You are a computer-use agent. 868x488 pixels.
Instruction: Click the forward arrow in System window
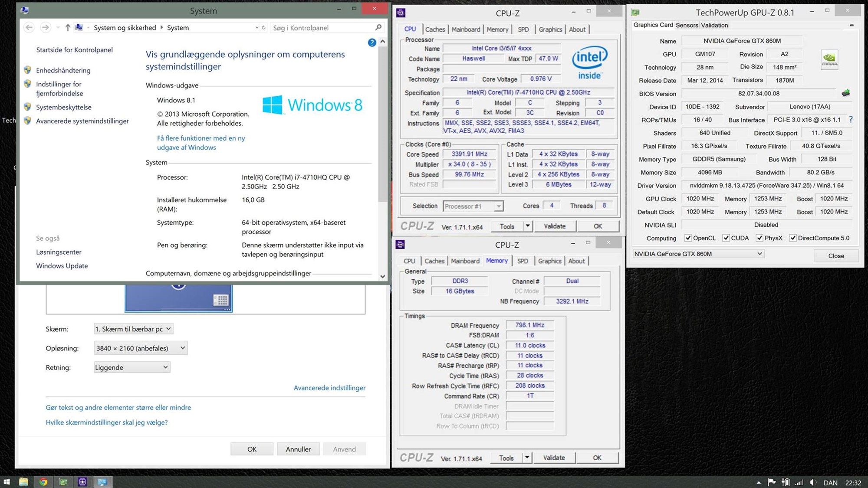click(46, 27)
